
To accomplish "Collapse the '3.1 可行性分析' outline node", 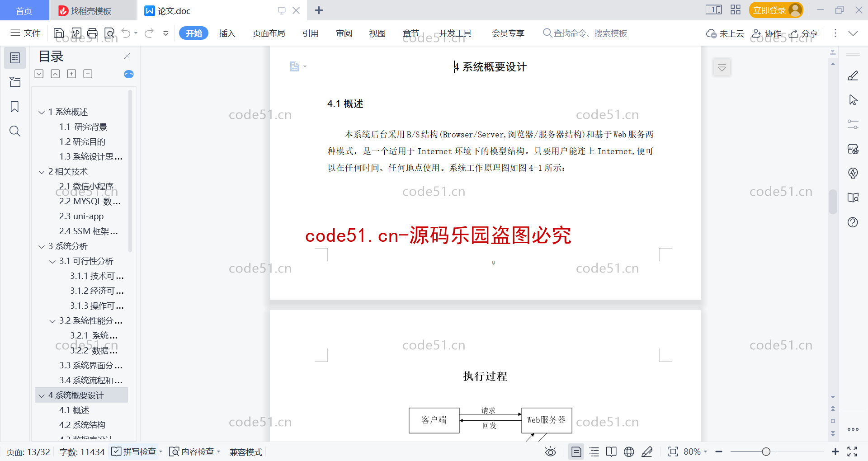I will (x=52, y=262).
